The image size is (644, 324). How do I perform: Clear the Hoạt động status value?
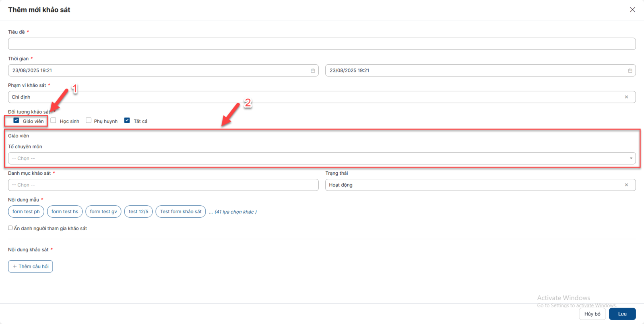(x=626, y=185)
